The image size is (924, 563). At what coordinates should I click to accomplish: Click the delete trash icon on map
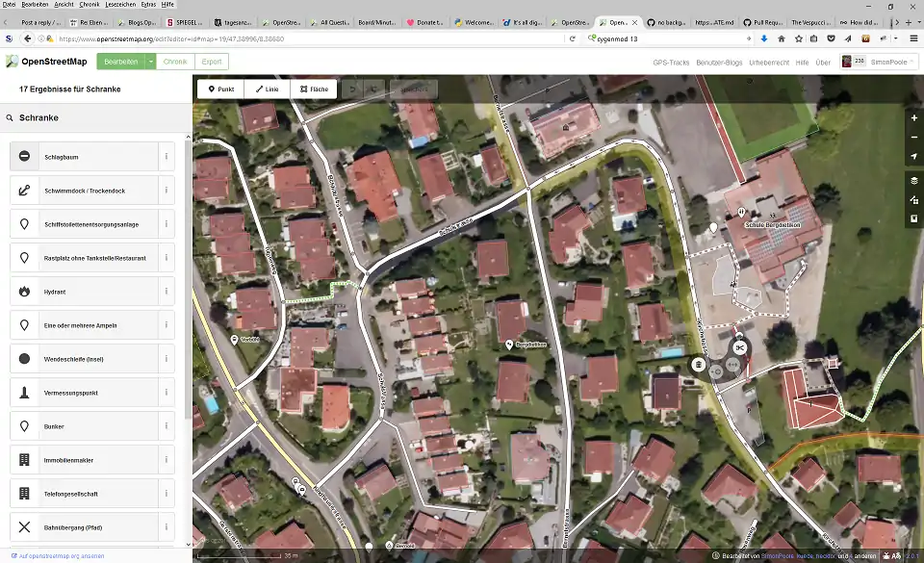(x=698, y=365)
